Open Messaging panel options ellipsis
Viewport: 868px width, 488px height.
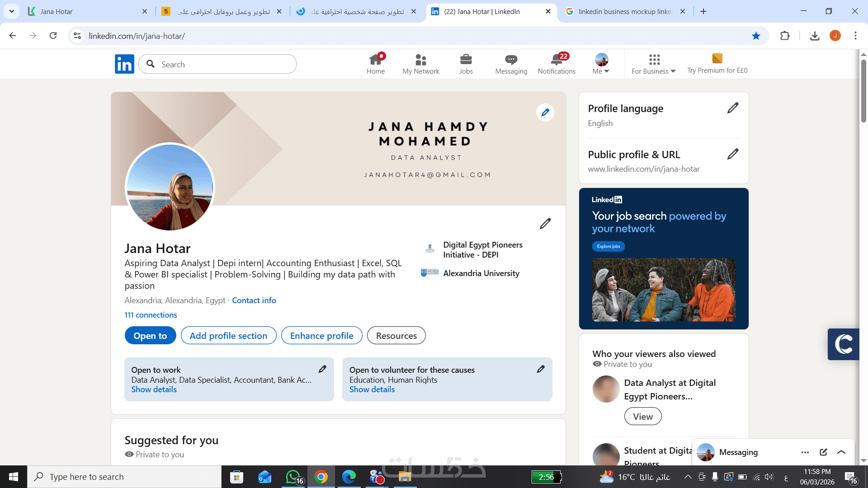805,452
